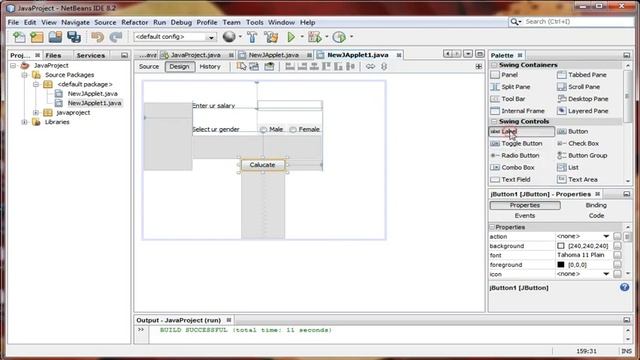640x360 pixels.
Task: Open the action property dropdown
Action: (x=606, y=236)
